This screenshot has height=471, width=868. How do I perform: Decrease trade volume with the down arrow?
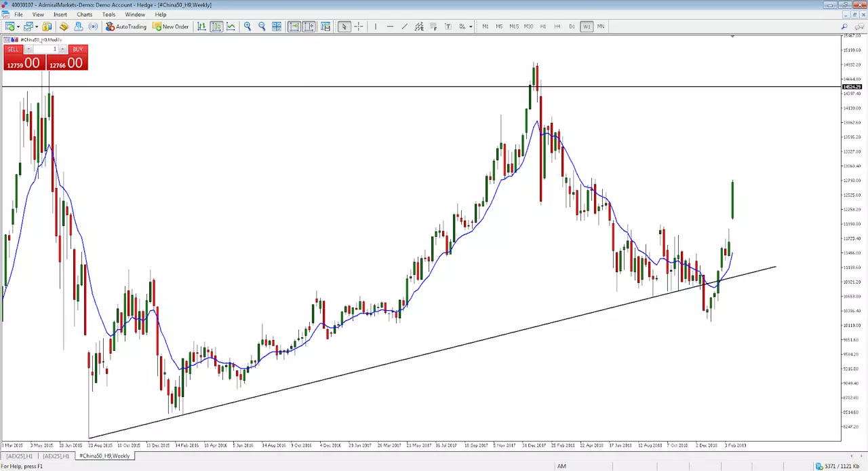(x=28, y=50)
